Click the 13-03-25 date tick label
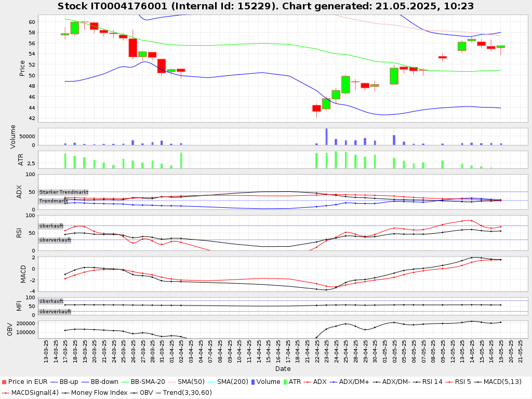The image size is (532, 399). pyautogui.click(x=46, y=351)
